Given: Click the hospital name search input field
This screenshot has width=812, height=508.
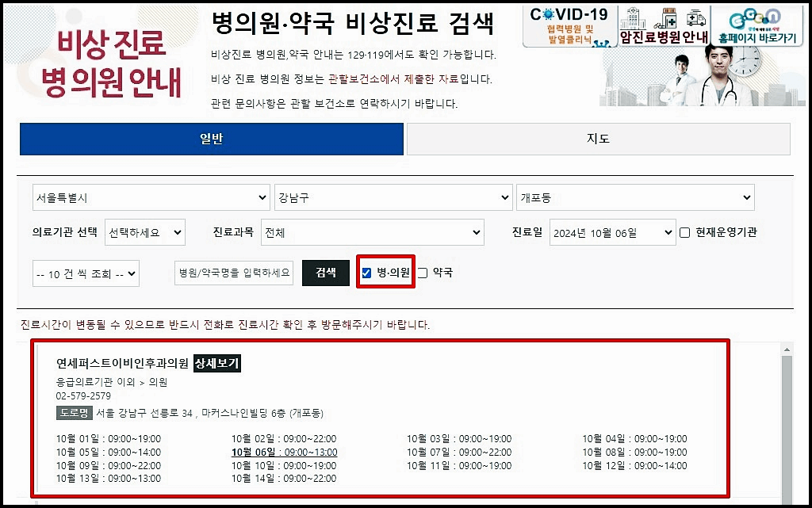Looking at the screenshot, I should (x=233, y=273).
